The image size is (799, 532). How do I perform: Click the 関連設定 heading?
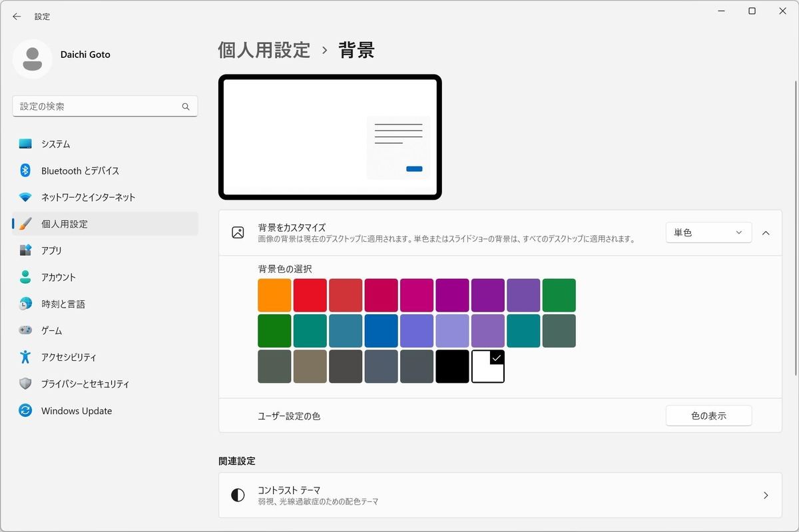(237, 461)
